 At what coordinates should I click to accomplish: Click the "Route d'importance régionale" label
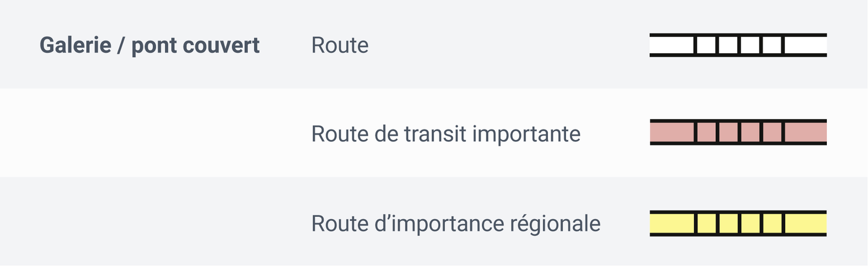tap(455, 223)
